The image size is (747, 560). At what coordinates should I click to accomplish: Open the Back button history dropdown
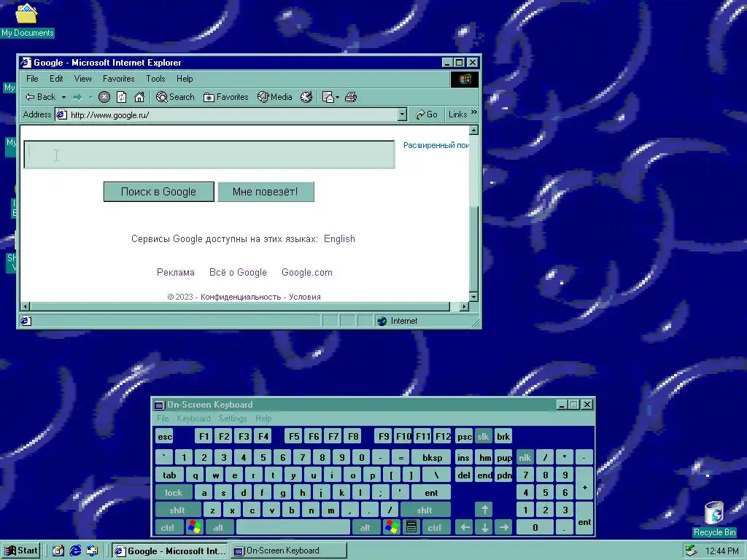[63, 97]
